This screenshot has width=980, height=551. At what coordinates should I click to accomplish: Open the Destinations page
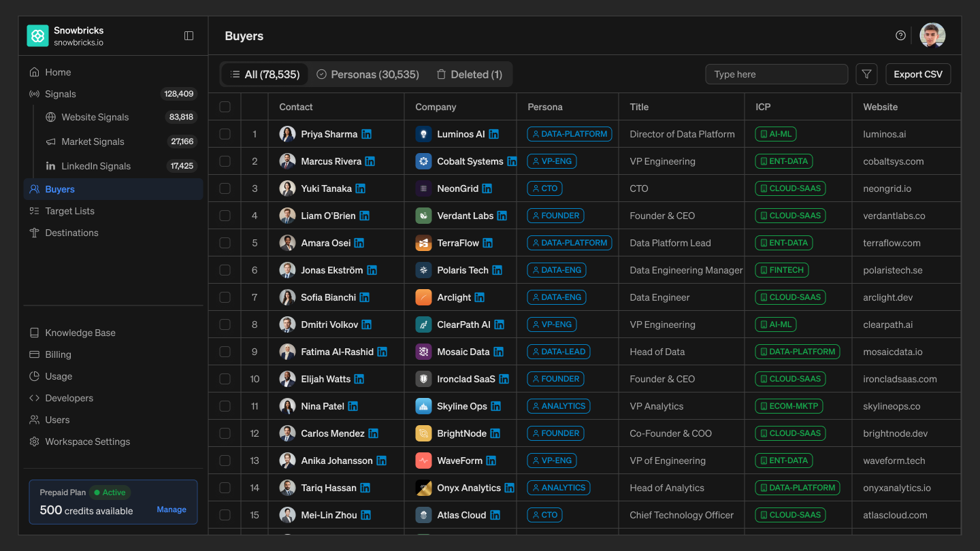[113, 233]
